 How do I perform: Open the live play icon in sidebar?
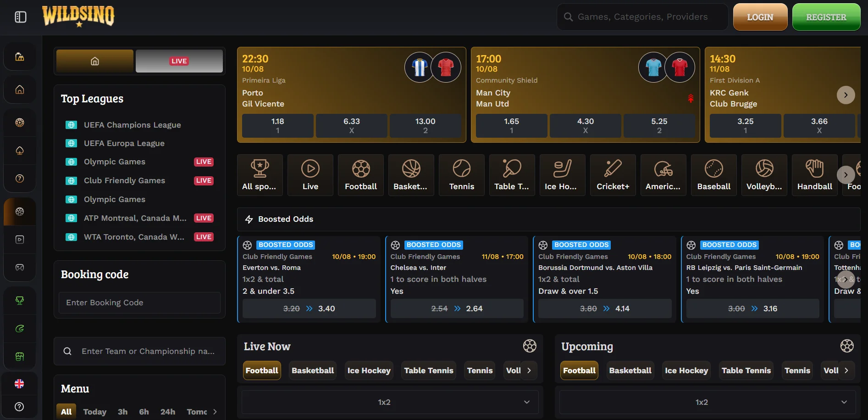point(20,240)
